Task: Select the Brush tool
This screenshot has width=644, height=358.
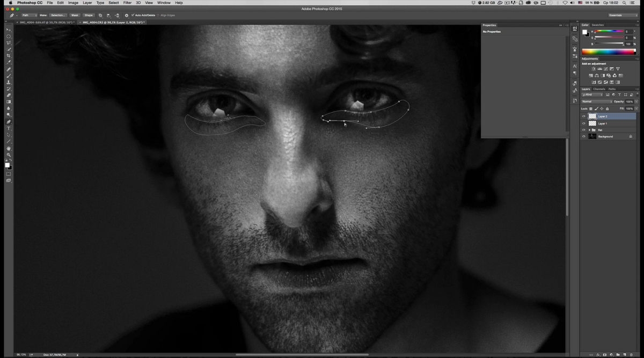Action: 9,75
